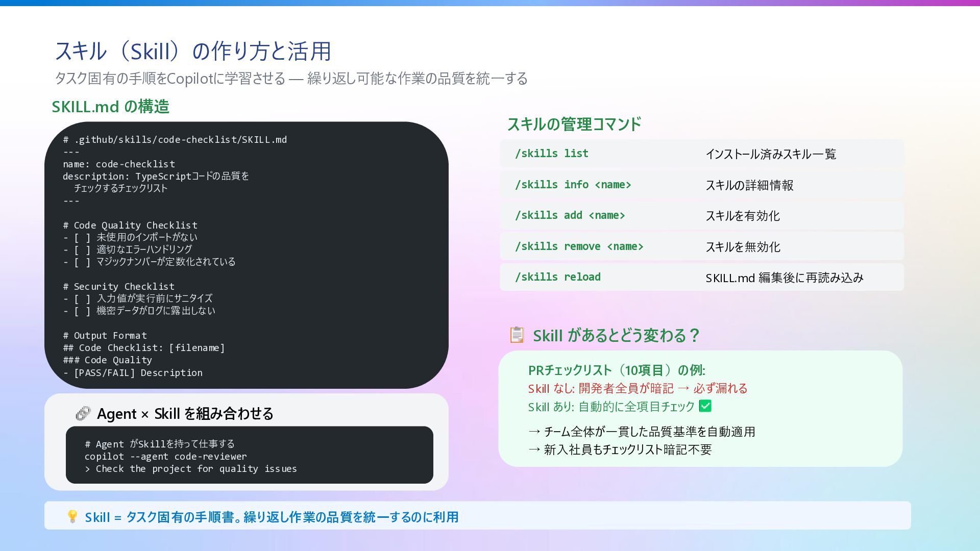Click the checkbox for 適切なエラーハンドリング
Screen dimensions: 980x551
82,250
